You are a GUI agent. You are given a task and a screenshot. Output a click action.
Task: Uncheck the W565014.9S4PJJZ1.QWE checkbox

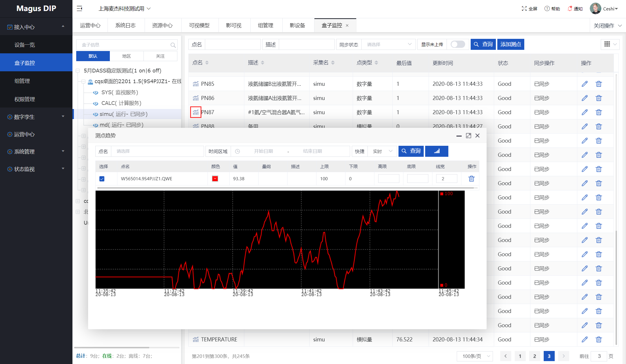tap(102, 179)
